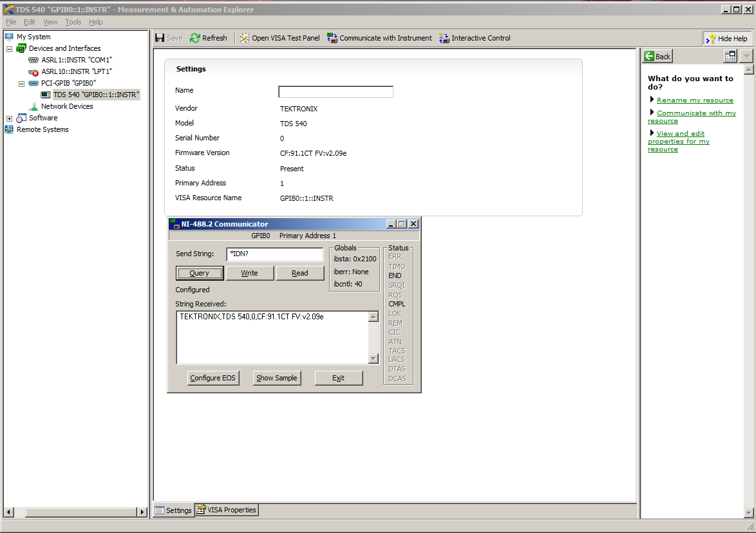Switch to the VISA Properties tab
Image resolution: width=756 pixels, height=533 pixels.
pyautogui.click(x=227, y=510)
